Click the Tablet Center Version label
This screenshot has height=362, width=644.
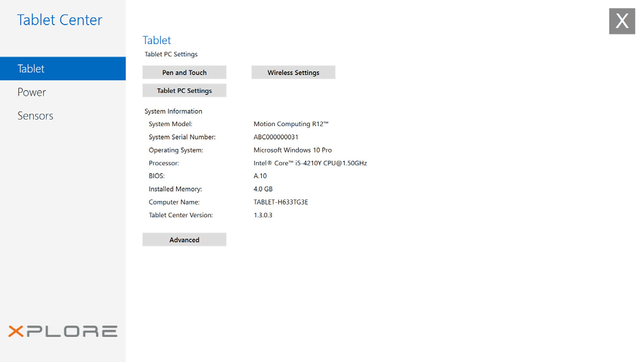[181, 215]
